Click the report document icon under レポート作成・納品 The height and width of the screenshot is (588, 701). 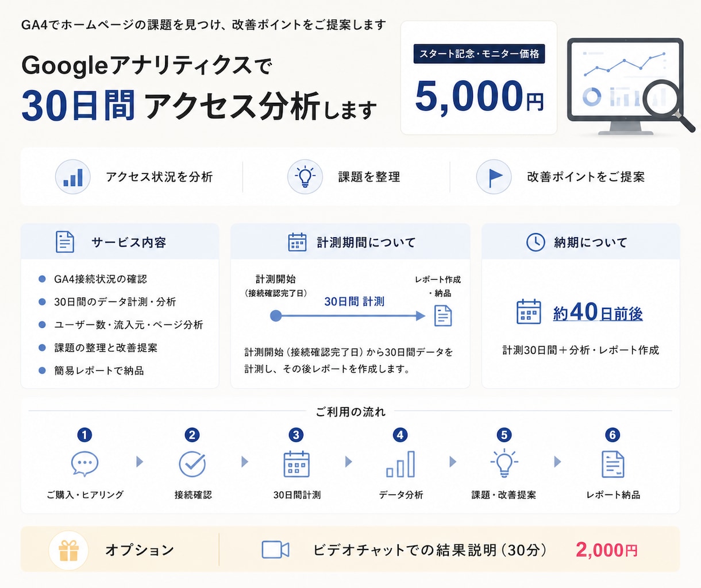(443, 316)
